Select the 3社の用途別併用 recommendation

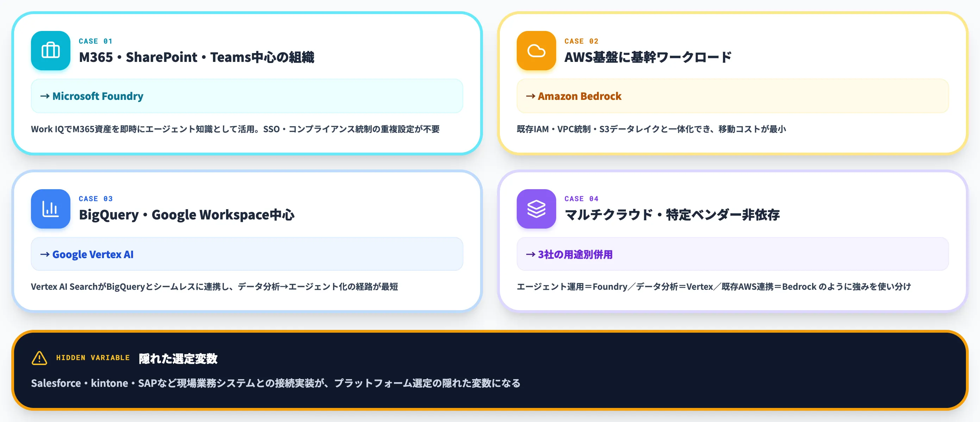click(732, 254)
